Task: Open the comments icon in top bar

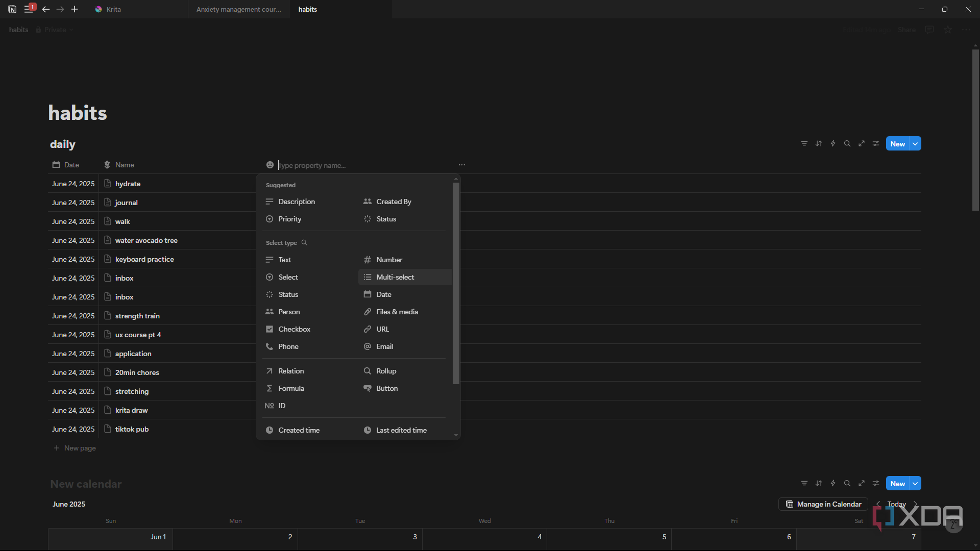Action: click(x=929, y=30)
